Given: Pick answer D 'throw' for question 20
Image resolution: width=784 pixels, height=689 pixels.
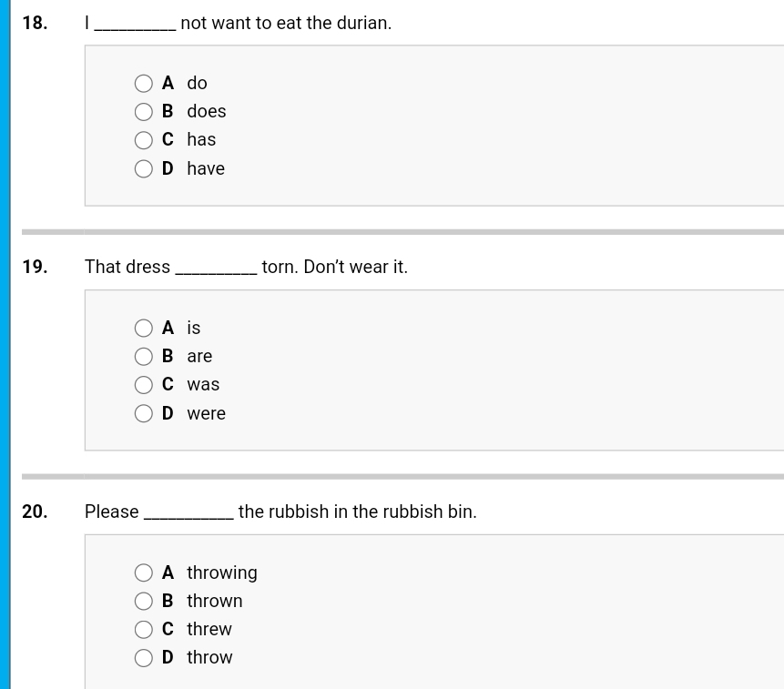Looking at the screenshot, I should point(143,657).
